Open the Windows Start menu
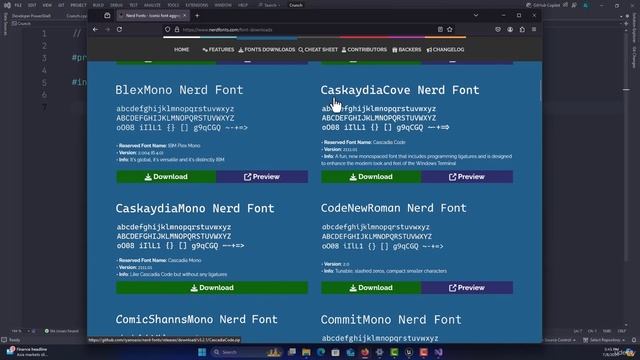Screen dimensions: 640x360 pos(202,352)
